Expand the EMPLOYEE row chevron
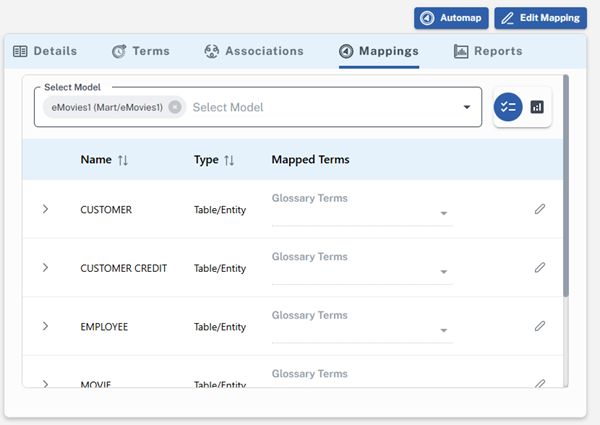Viewport: 600px width, 425px height. click(x=45, y=326)
